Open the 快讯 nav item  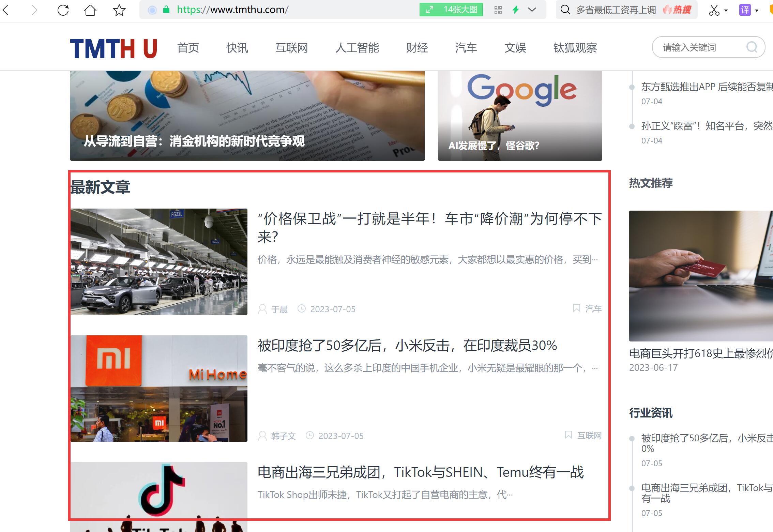[237, 48]
